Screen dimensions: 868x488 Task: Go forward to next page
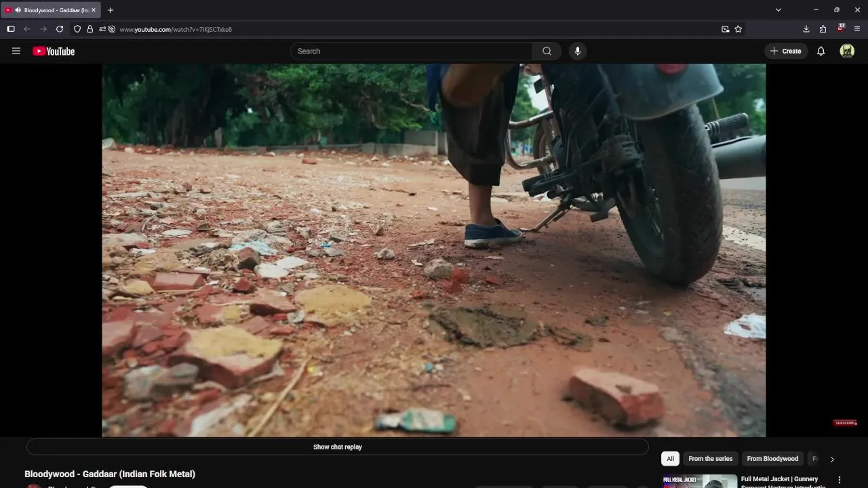point(43,29)
